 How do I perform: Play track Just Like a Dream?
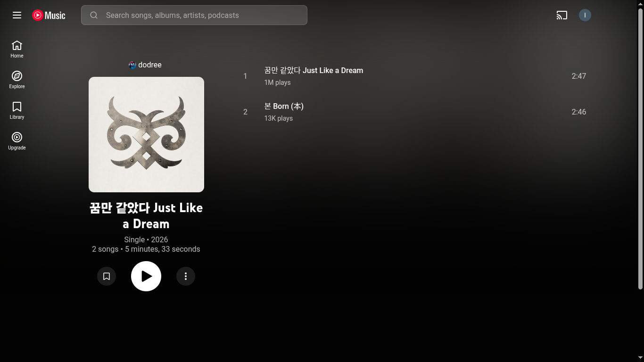[x=314, y=71]
